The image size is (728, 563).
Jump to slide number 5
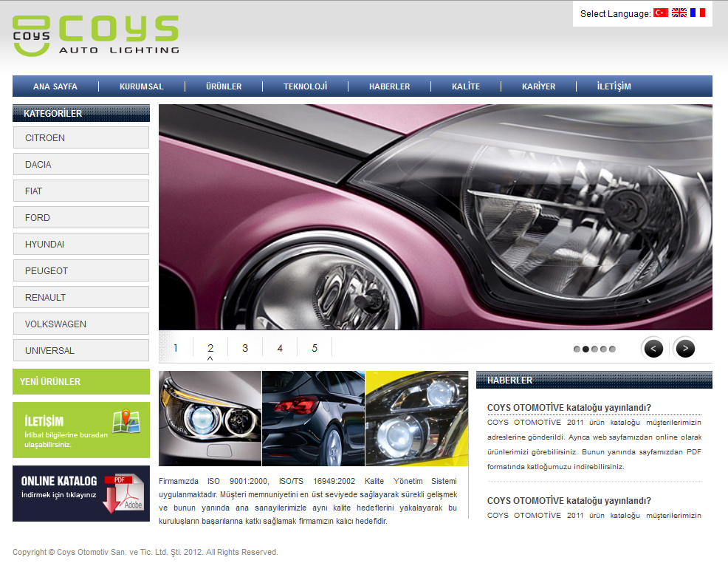[x=315, y=348]
